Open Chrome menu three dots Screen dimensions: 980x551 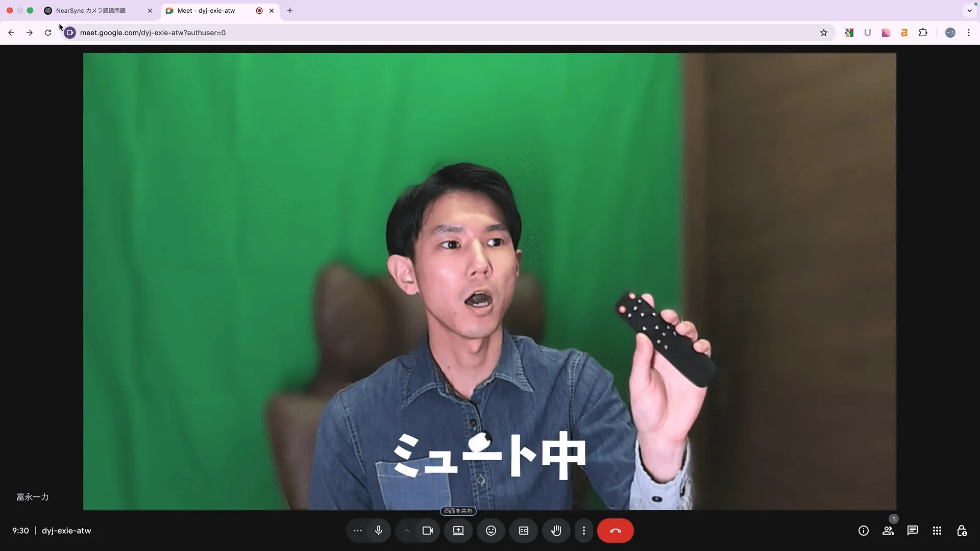coord(969,33)
